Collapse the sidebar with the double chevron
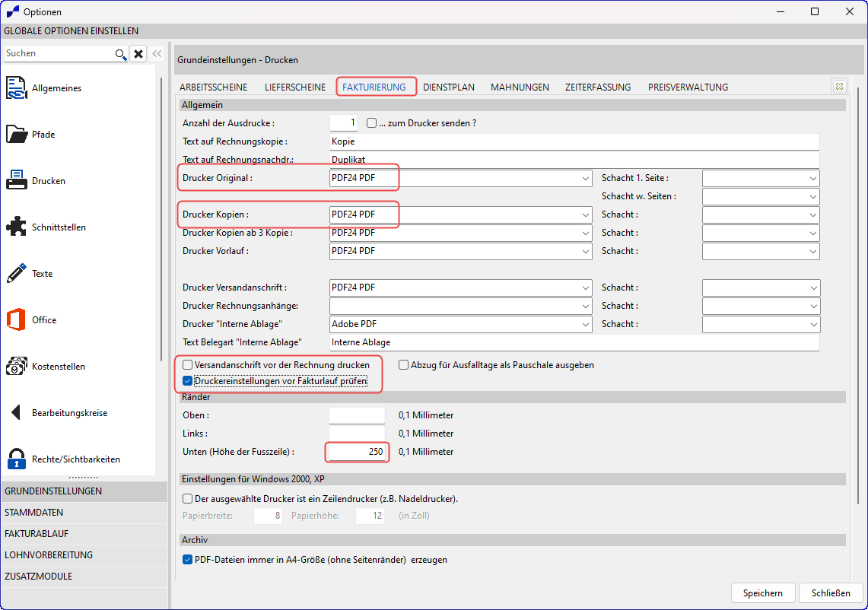 [x=157, y=54]
